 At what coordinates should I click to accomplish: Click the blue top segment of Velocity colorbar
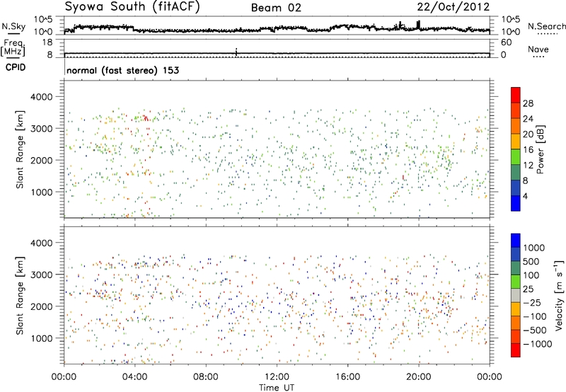pyautogui.click(x=516, y=241)
